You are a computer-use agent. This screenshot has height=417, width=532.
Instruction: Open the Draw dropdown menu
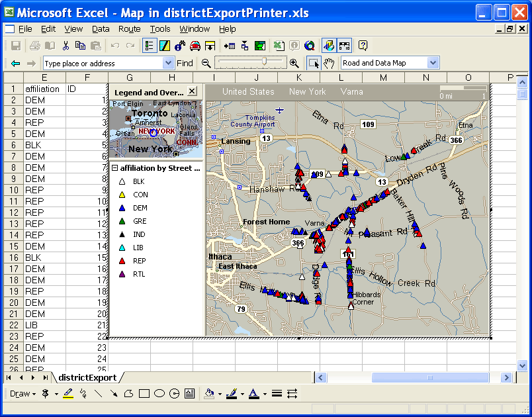pyautogui.click(x=22, y=393)
